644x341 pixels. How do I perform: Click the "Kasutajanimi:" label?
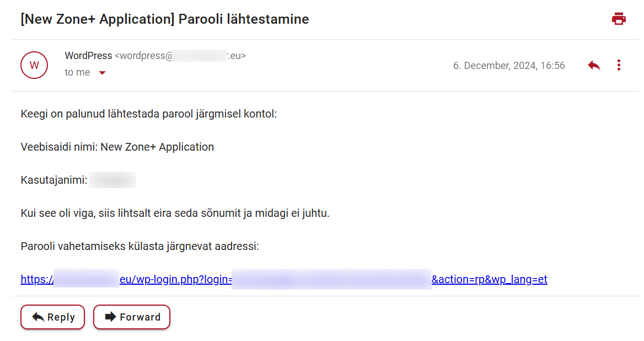pyautogui.click(x=54, y=180)
